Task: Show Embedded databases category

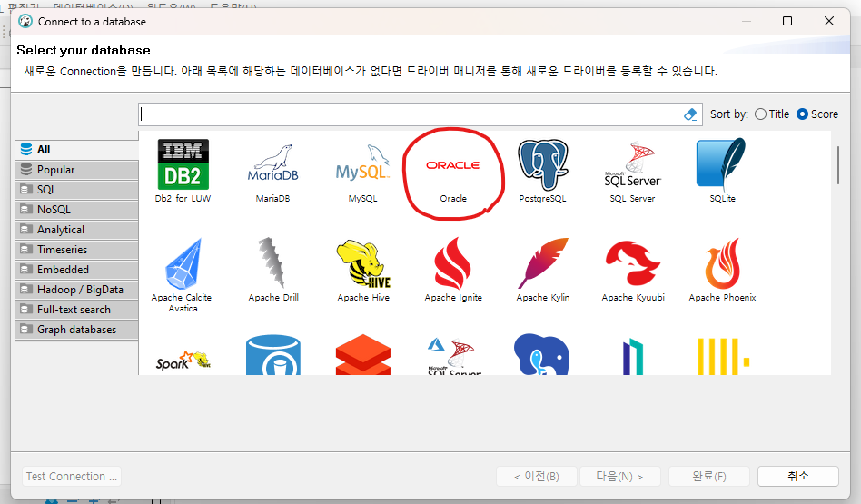Action: coord(77,270)
